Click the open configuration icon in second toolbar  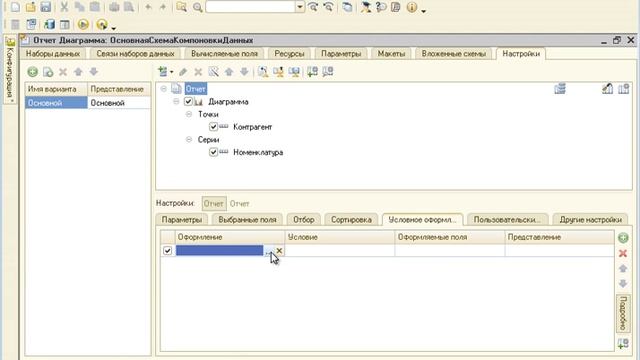[31, 24]
